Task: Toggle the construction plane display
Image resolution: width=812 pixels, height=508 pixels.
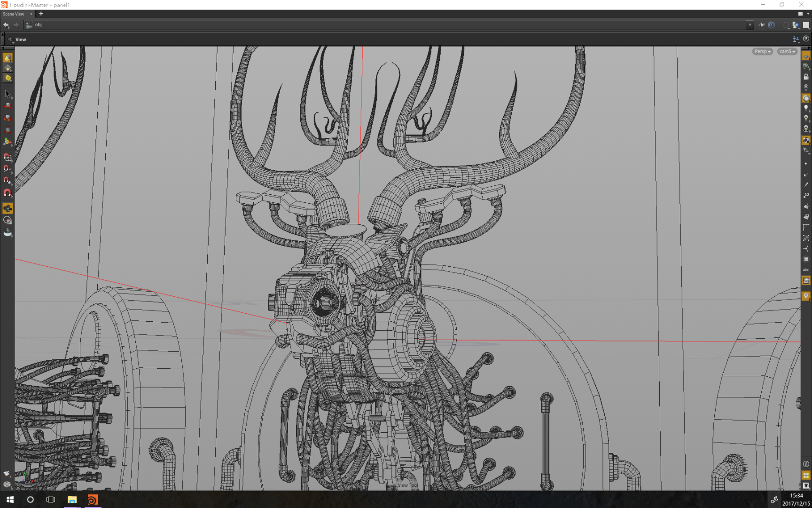Action: 806,67
